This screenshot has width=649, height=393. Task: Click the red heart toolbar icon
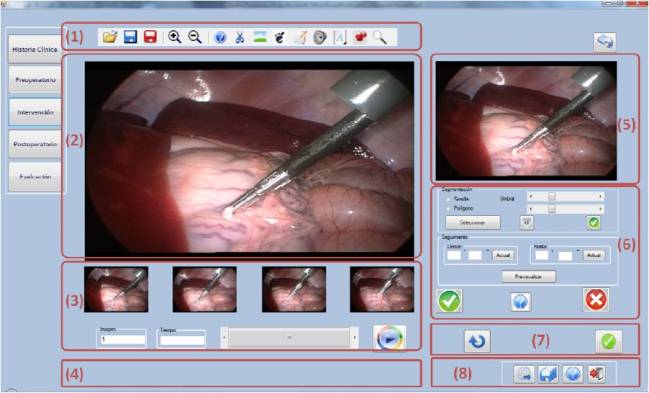click(x=360, y=37)
